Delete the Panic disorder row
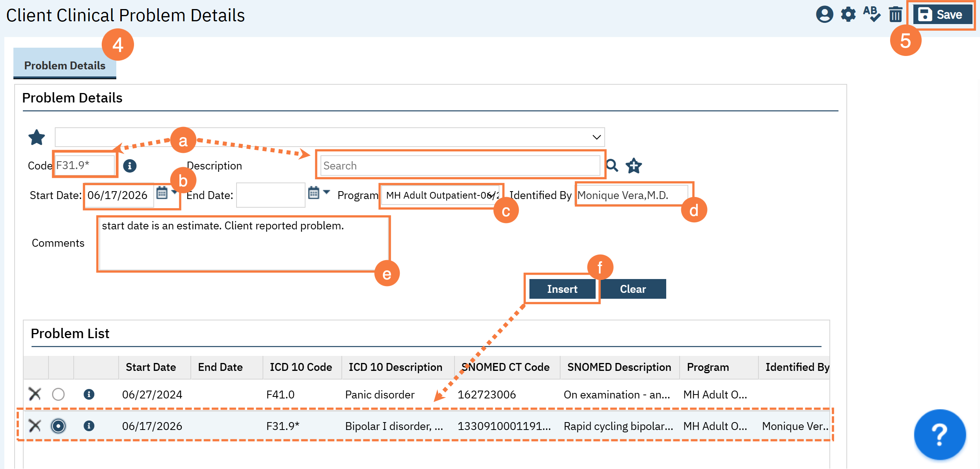The image size is (980, 469). [35, 394]
